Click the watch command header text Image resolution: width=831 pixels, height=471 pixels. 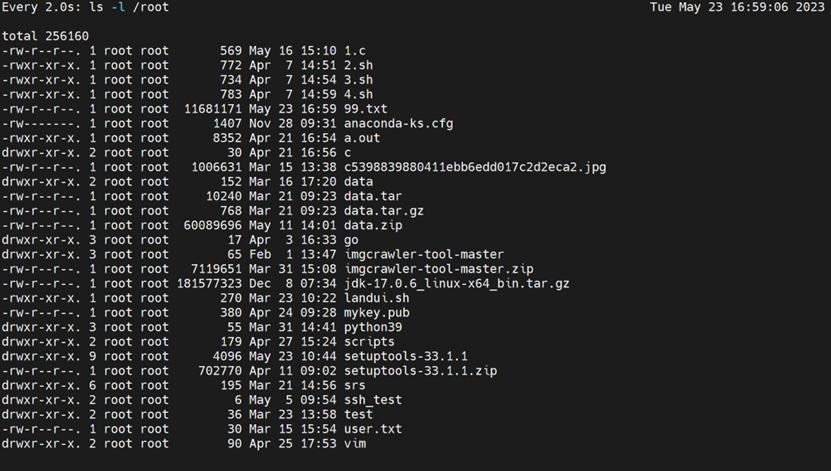click(x=85, y=7)
